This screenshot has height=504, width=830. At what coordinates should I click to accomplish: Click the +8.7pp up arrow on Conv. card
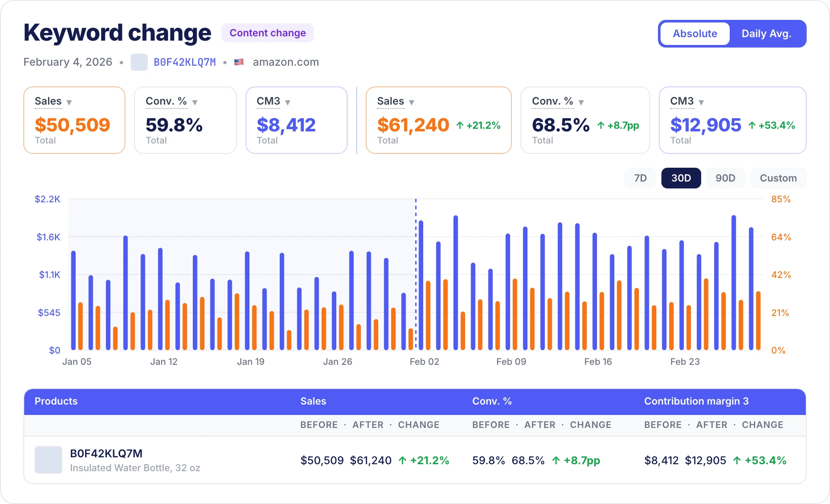click(x=601, y=125)
